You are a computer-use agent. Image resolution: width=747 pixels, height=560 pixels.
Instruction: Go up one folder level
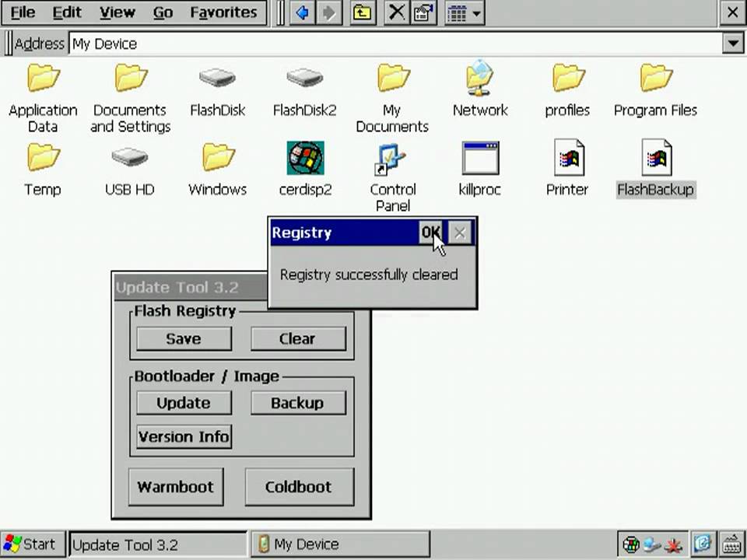click(362, 13)
